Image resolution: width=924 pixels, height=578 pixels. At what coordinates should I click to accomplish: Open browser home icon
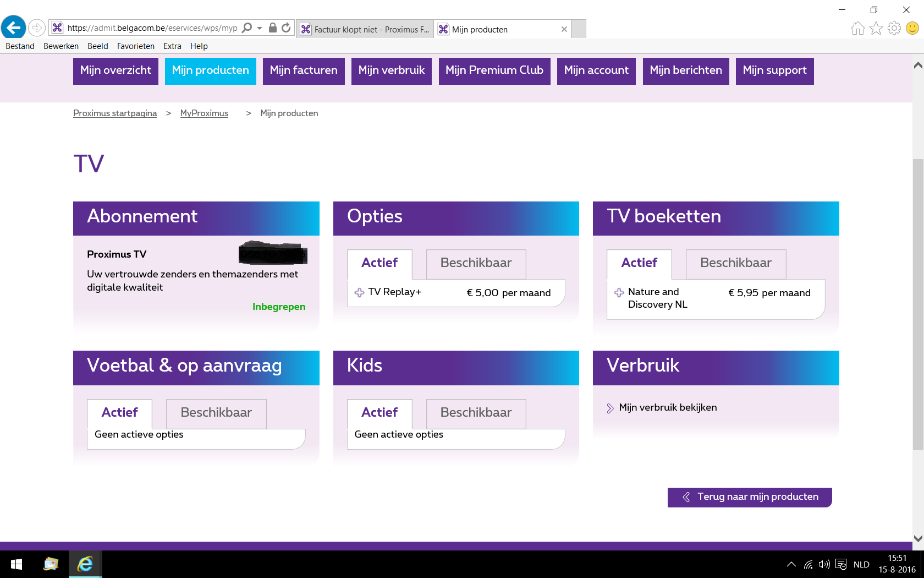coord(857,28)
